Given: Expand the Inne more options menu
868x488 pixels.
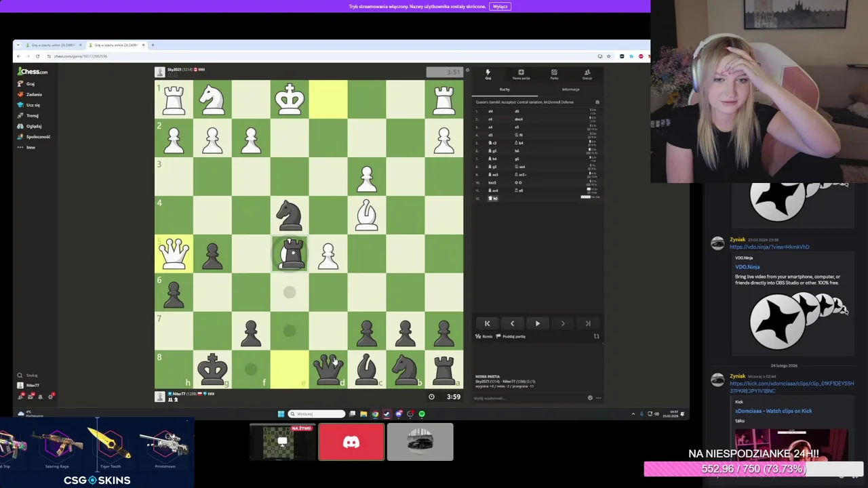Looking at the screenshot, I should [26, 147].
